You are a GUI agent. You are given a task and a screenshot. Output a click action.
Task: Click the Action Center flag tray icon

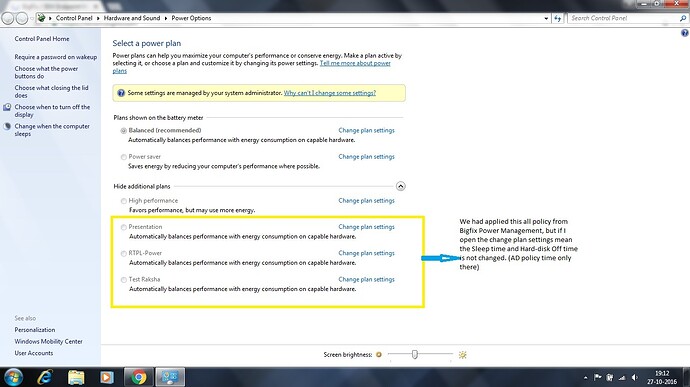[598, 377]
